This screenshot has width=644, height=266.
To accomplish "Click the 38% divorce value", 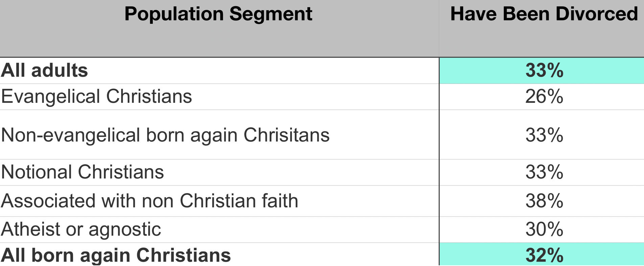I will point(544,201).
